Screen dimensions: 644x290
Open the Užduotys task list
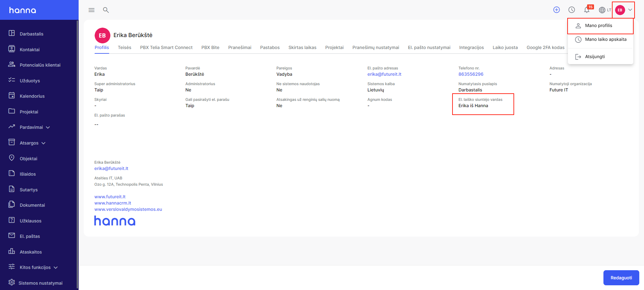[x=30, y=80]
